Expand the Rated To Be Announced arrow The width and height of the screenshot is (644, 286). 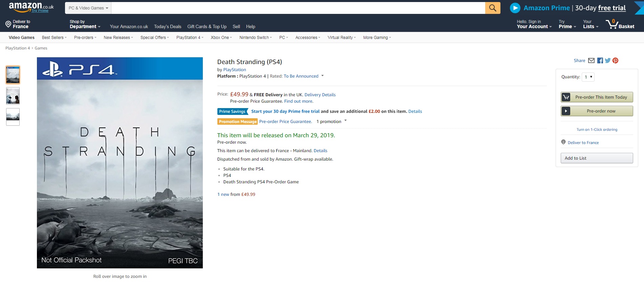[x=322, y=76]
